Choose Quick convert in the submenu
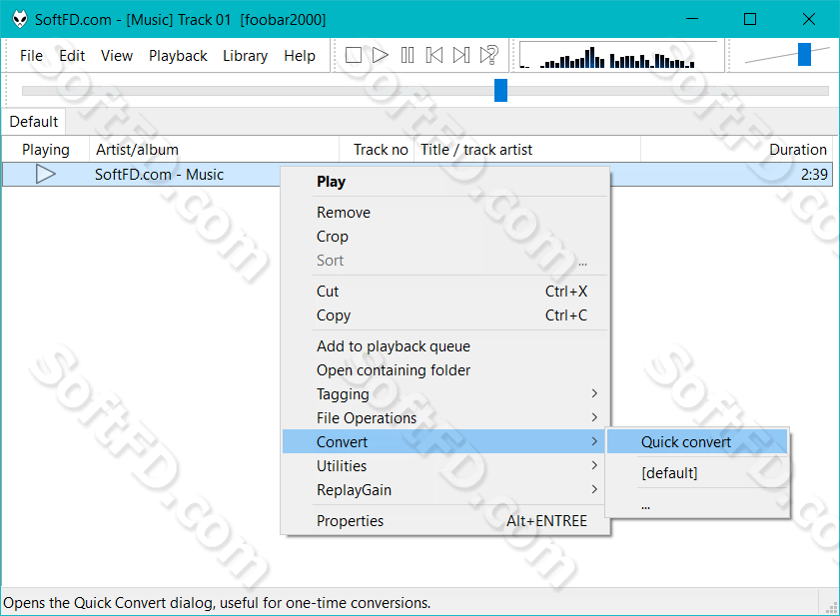The height and width of the screenshot is (616, 840). pyautogui.click(x=697, y=442)
